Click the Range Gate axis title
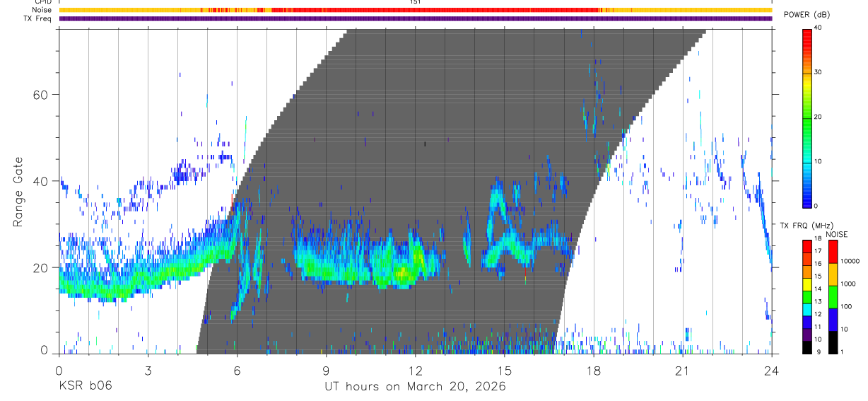The image size is (868, 401). click(x=17, y=193)
